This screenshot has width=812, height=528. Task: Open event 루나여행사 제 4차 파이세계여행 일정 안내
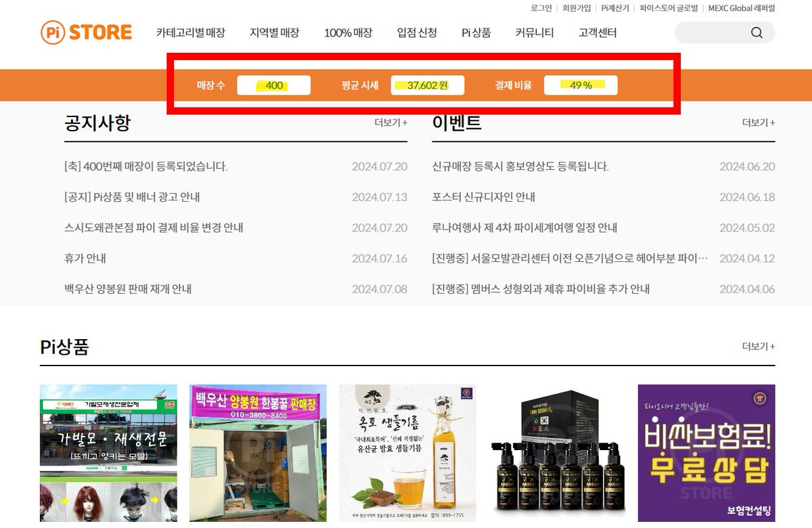[x=524, y=227]
